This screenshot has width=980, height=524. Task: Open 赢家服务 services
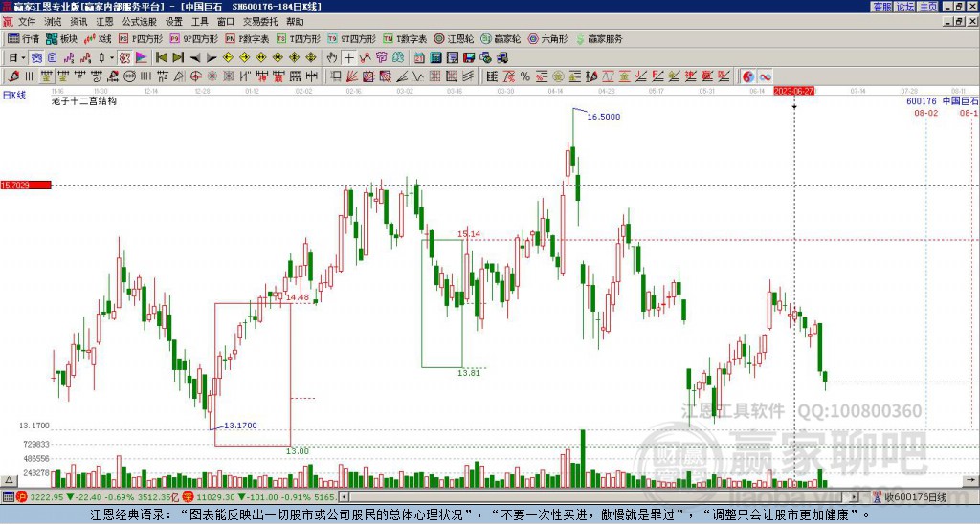(599, 38)
